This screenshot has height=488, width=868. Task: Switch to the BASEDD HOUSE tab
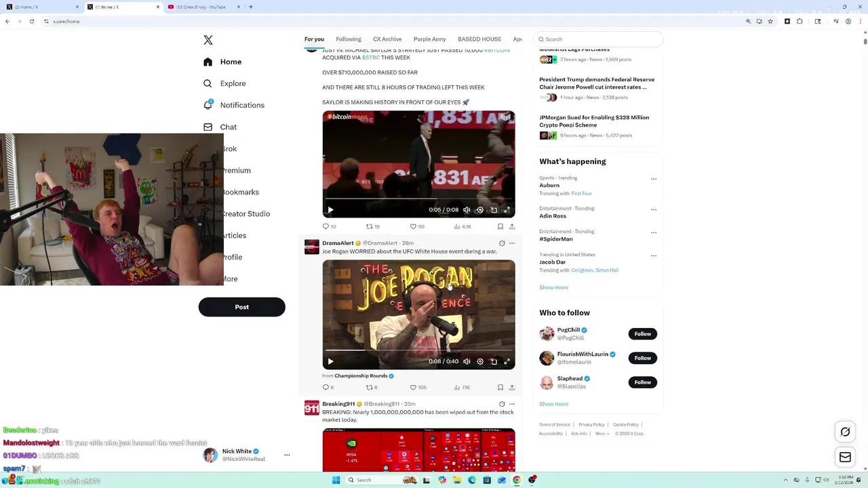(479, 39)
